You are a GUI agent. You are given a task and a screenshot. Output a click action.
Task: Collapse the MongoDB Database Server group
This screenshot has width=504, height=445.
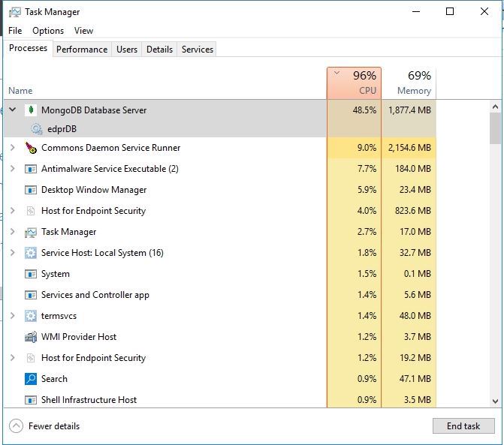click(x=13, y=110)
